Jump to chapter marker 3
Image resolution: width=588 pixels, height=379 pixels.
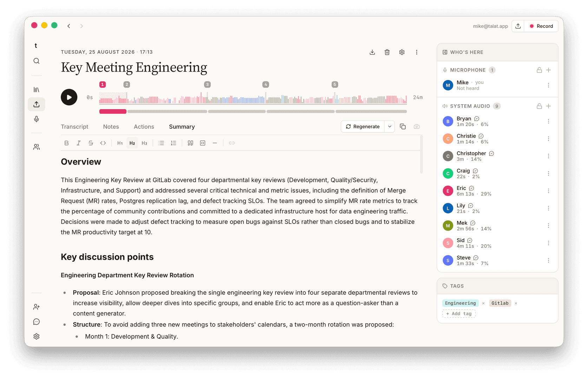[x=208, y=85]
